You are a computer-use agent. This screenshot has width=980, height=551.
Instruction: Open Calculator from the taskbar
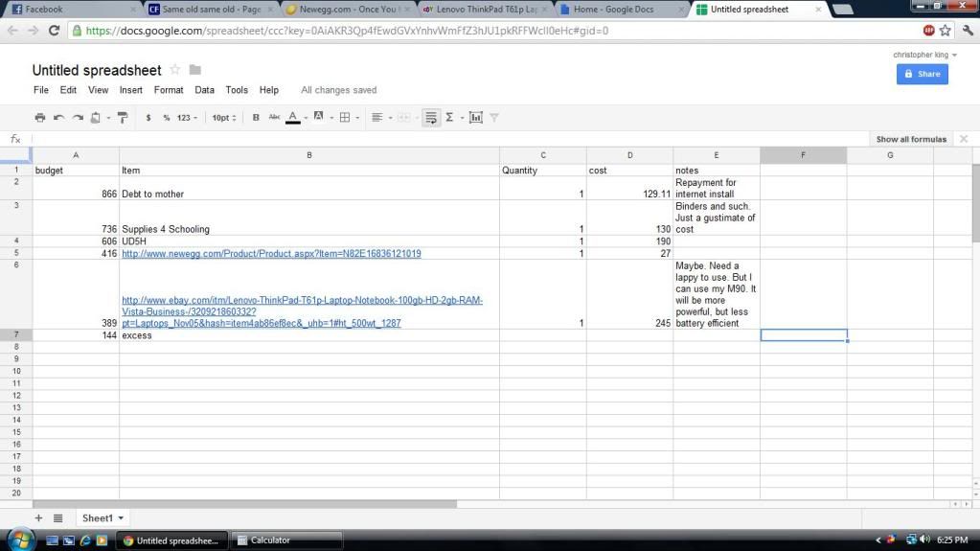point(286,540)
